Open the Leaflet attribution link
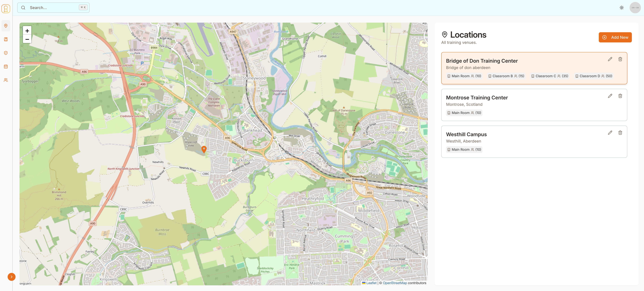This screenshot has height=291, width=644. 371,283
